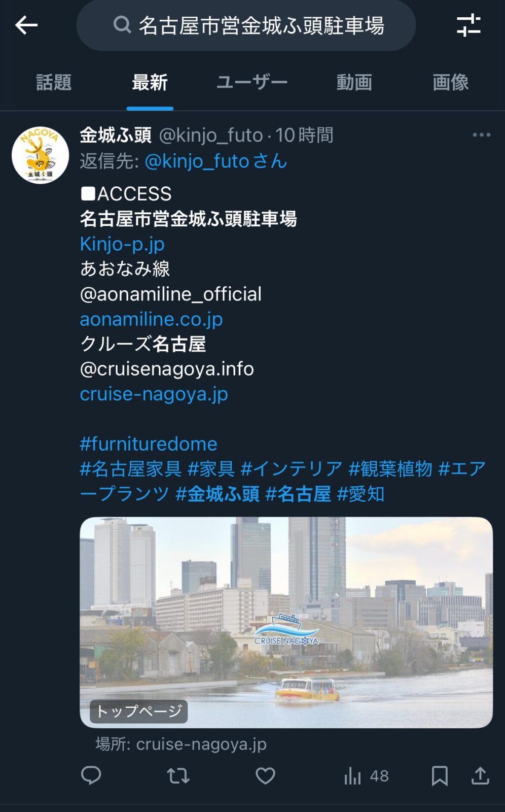505x812 pixels.
Task: Switch to the 話題 tab
Action: tap(54, 82)
